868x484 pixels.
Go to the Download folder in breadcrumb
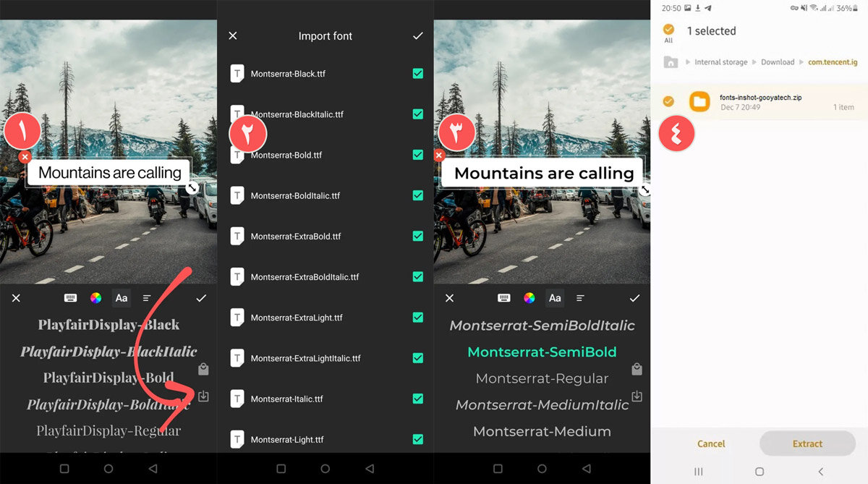(778, 62)
